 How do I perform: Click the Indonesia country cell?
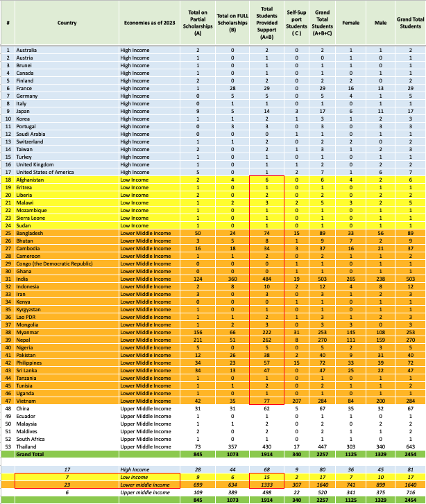click(67, 287)
